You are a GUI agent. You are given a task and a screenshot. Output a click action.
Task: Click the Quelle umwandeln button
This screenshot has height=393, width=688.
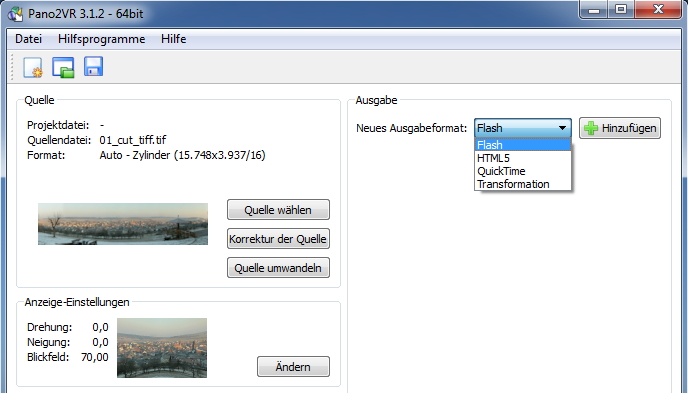(x=278, y=268)
